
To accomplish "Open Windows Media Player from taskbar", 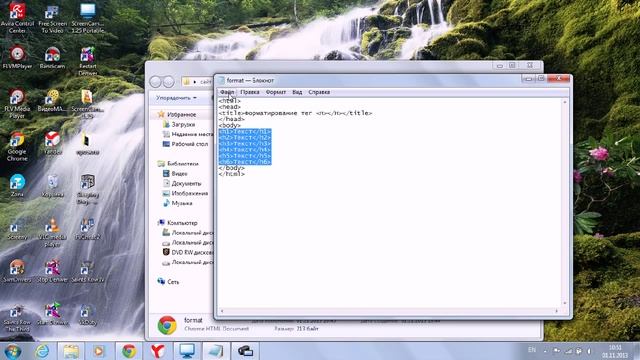I will tap(99, 351).
